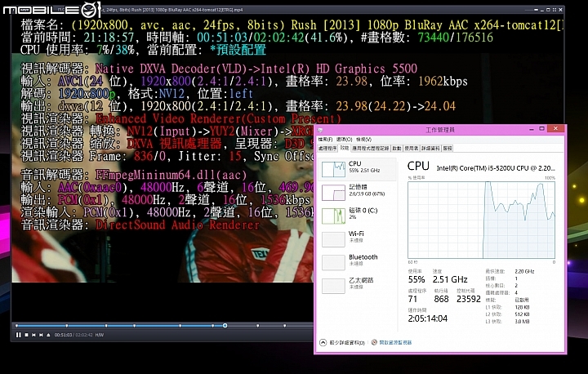Switch to the 使用者 tab
The height and width of the screenshot is (374, 588).
[x=412, y=148]
